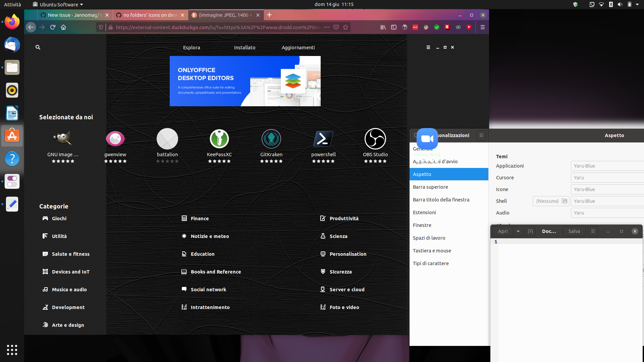Select the Giochi category in Ubuntu Software
The image size is (644, 362).
(x=59, y=218)
